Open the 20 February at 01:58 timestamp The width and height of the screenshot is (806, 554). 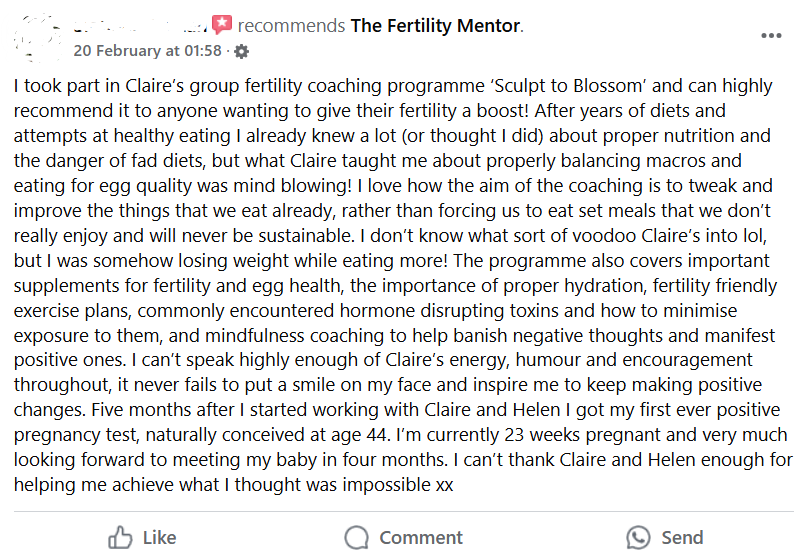click(x=147, y=51)
